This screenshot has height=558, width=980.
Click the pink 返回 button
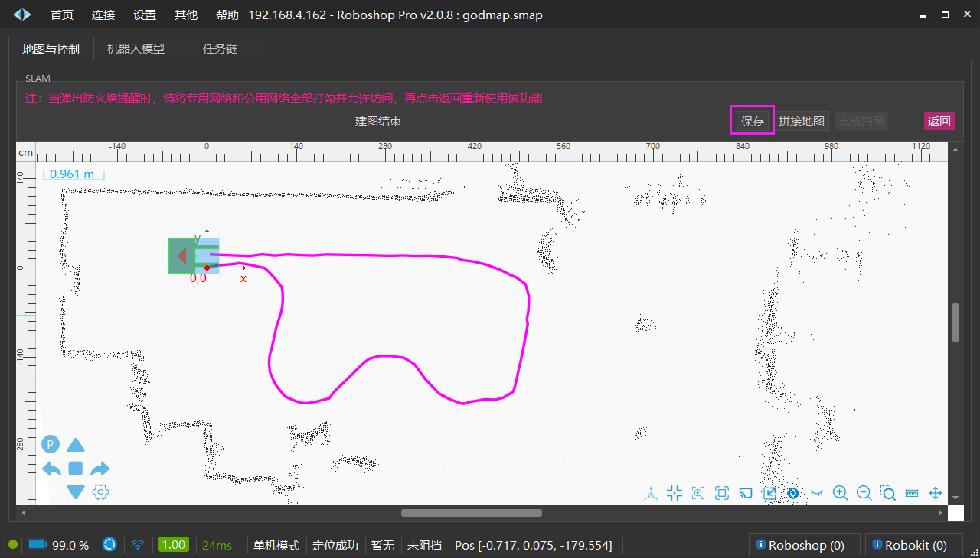(x=938, y=121)
